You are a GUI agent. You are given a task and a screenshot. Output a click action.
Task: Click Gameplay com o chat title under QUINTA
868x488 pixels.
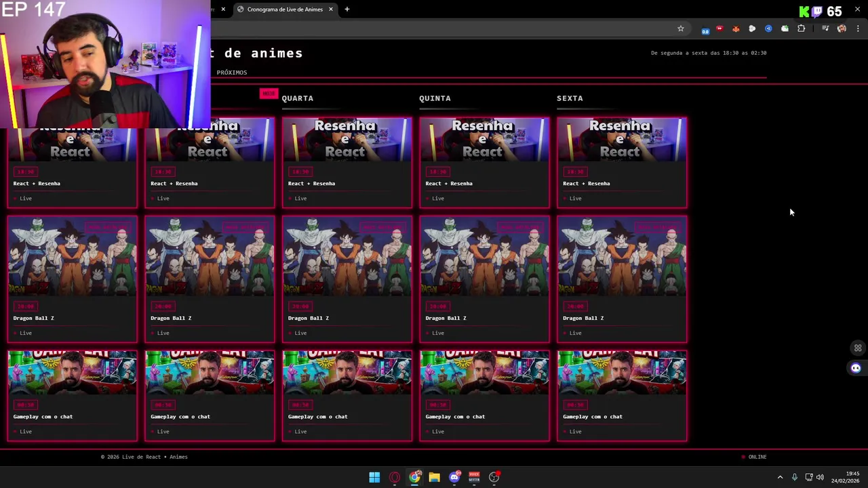coord(455,416)
